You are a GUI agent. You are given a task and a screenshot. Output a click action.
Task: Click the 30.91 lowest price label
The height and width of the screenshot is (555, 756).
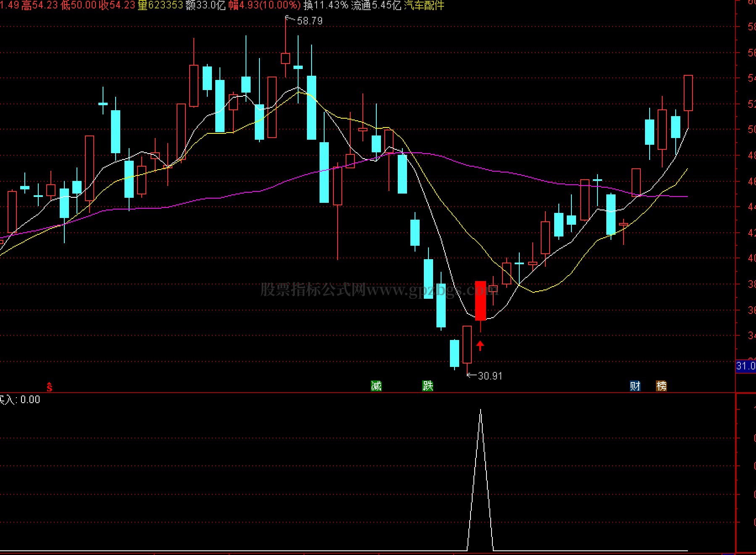[490, 376]
